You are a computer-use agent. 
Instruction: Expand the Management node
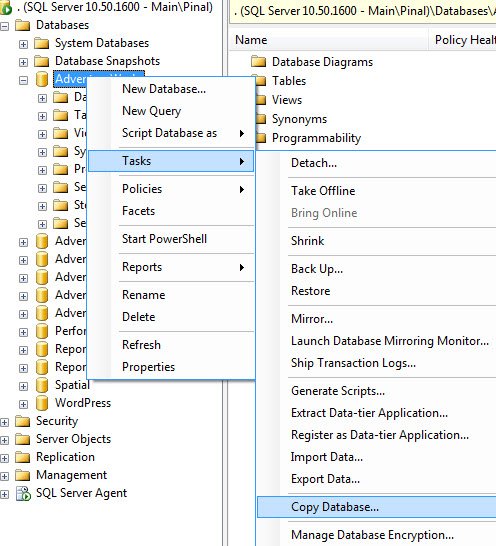click(5, 476)
